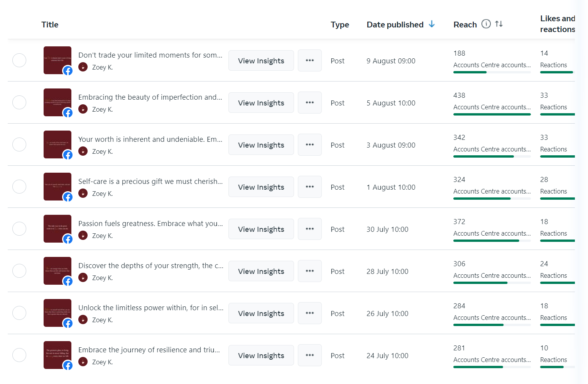588x384 pixels.
Task: Open more options for 28 July post
Action: click(x=310, y=271)
